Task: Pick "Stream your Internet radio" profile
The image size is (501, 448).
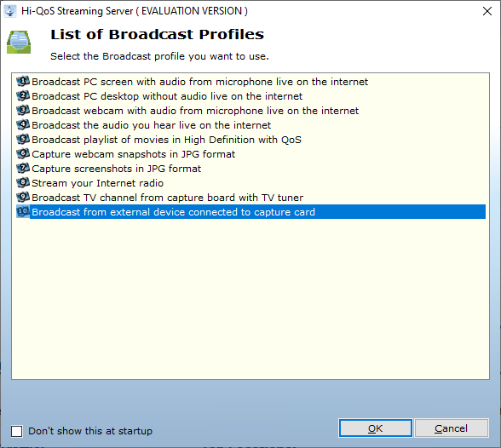Action: click(97, 183)
